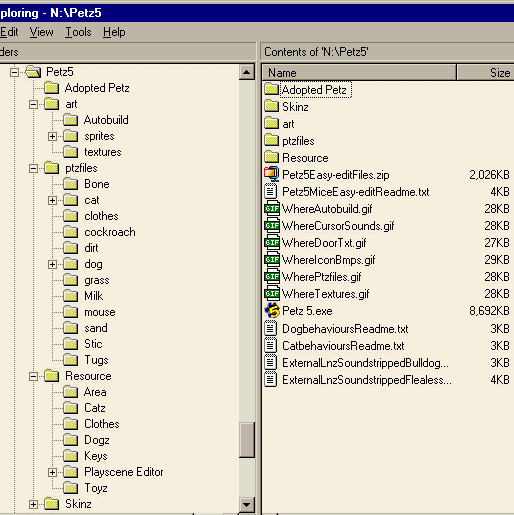
Task: Click the Petz5MiceEasy-editReadme.txt document icon
Action: click(x=270, y=191)
